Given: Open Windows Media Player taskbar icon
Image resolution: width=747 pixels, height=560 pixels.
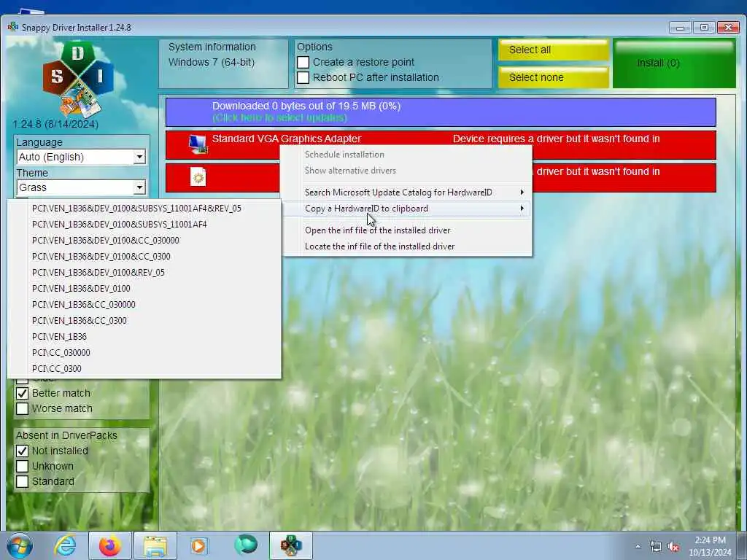Looking at the screenshot, I should click(x=198, y=545).
